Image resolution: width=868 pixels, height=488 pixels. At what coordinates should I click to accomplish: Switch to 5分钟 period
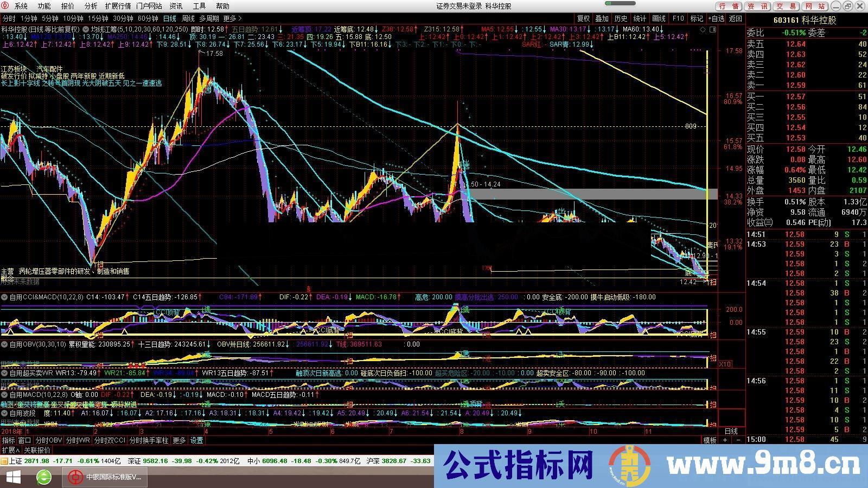coord(50,18)
